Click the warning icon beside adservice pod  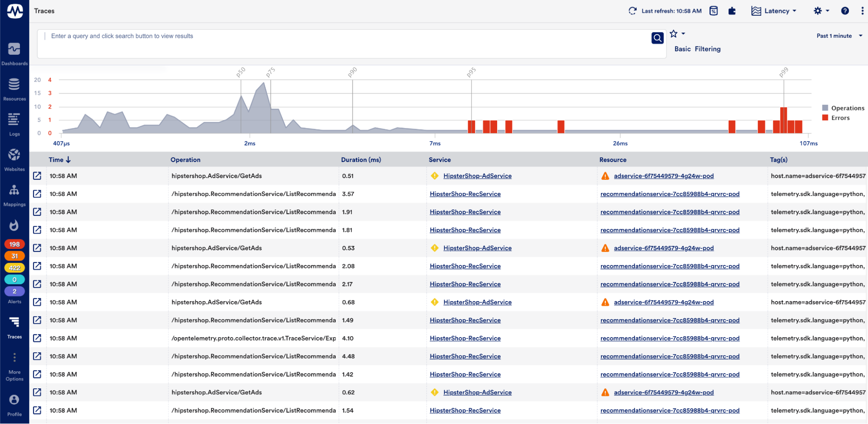pyautogui.click(x=605, y=176)
